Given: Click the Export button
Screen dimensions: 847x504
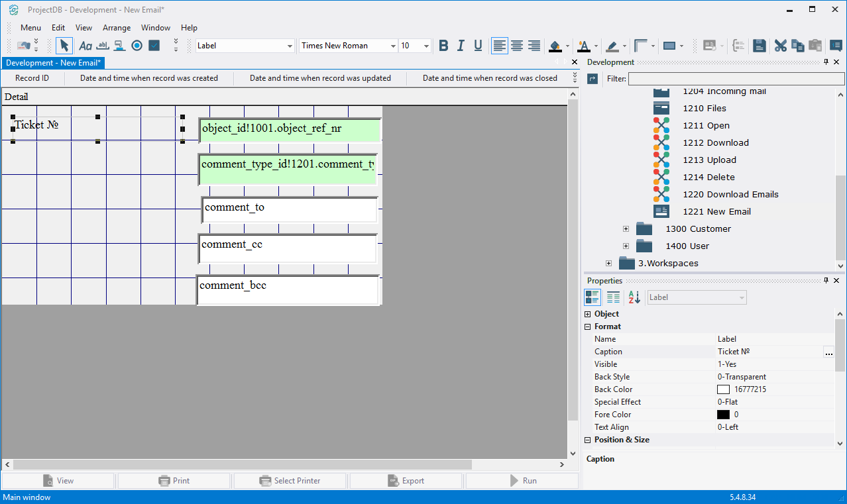Looking at the screenshot, I should tap(406, 481).
